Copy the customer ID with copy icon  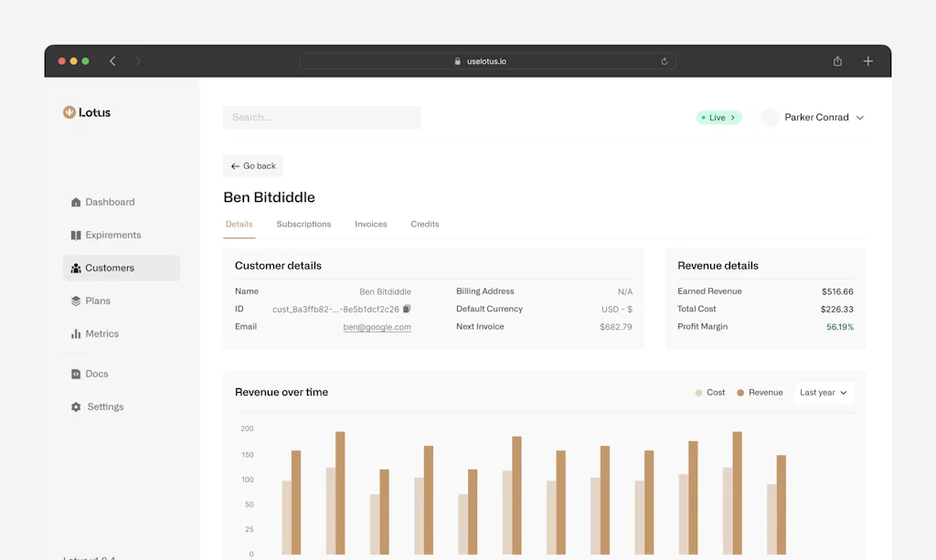point(407,309)
